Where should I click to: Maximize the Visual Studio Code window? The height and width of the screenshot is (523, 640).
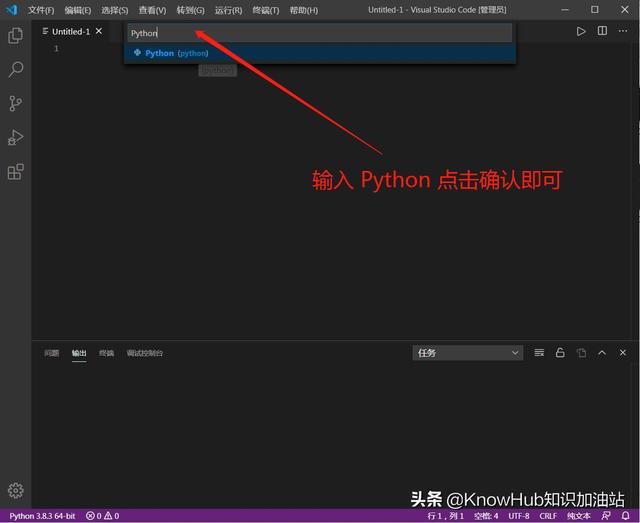click(x=595, y=10)
